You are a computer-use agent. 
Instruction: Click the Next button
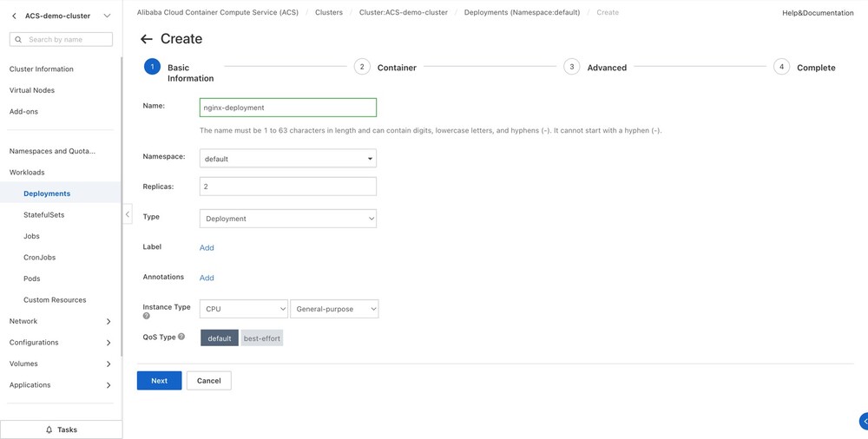click(x=159, y=381)
